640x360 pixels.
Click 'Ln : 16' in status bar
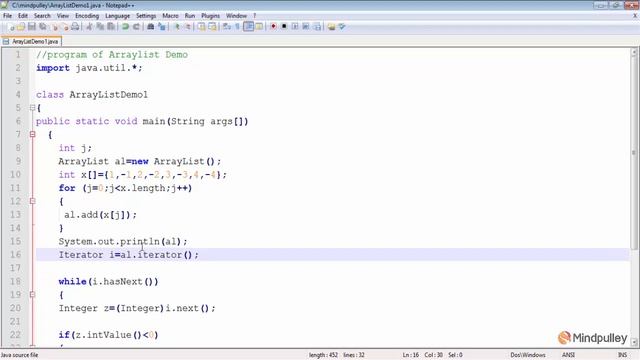tap(411, 355)
